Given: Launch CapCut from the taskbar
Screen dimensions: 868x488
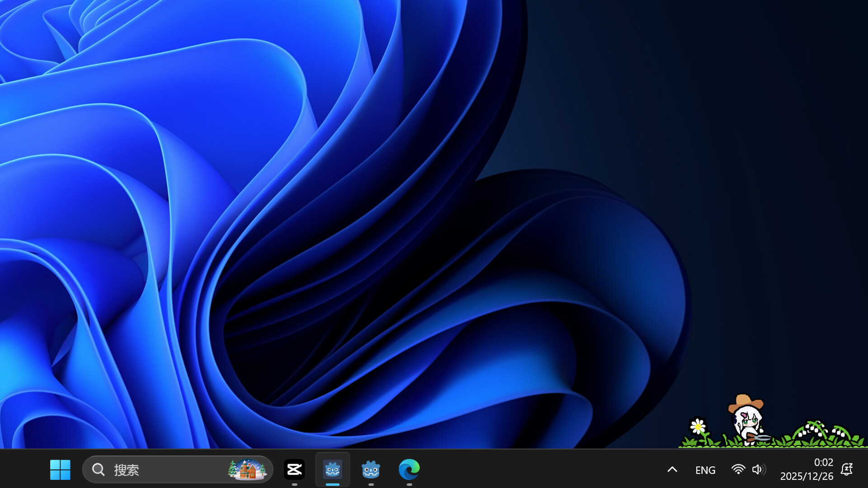Looking at the screenshot, I should pos(294,469).
